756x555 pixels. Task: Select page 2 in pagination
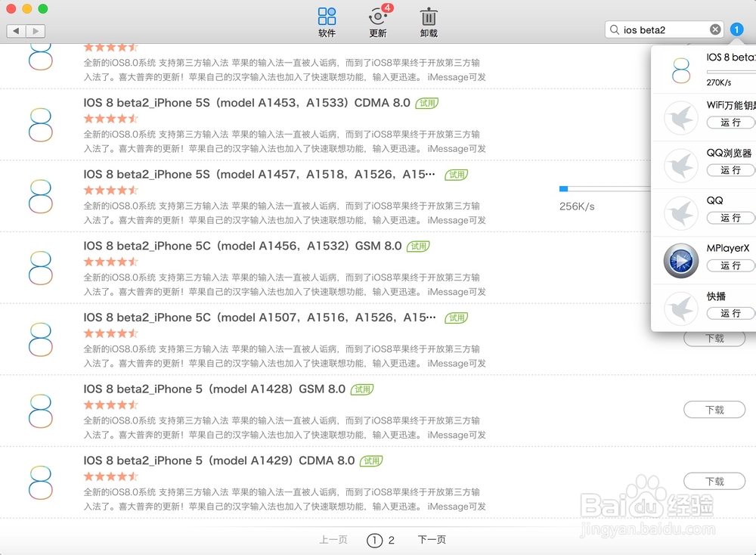pyautogui.click(x=392, y=541)
